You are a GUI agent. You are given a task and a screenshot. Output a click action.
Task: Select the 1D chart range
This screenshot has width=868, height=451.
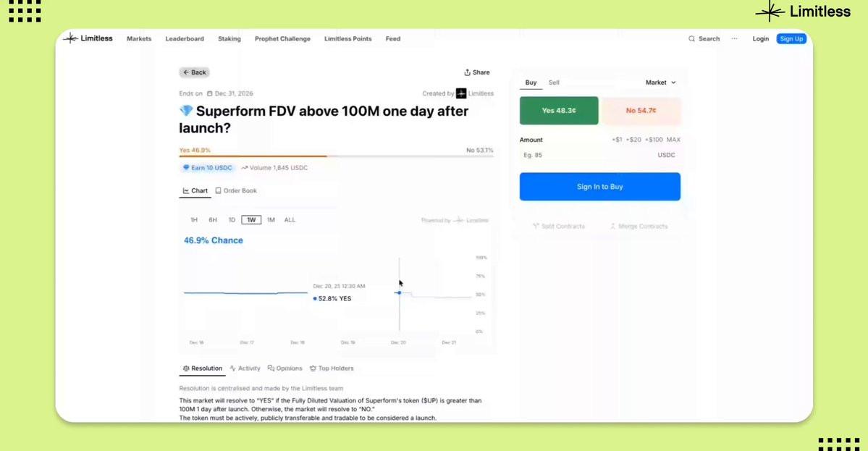[x=232, y=220]
